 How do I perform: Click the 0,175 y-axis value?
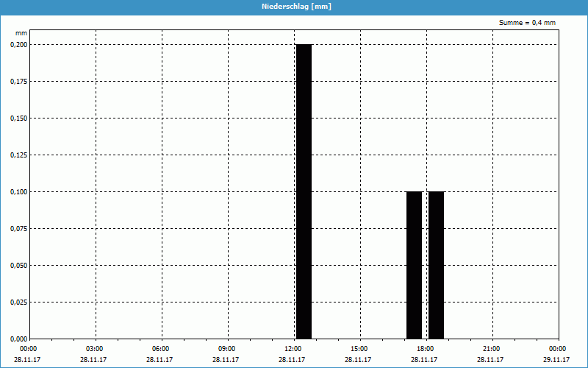(x=18, y=81)
